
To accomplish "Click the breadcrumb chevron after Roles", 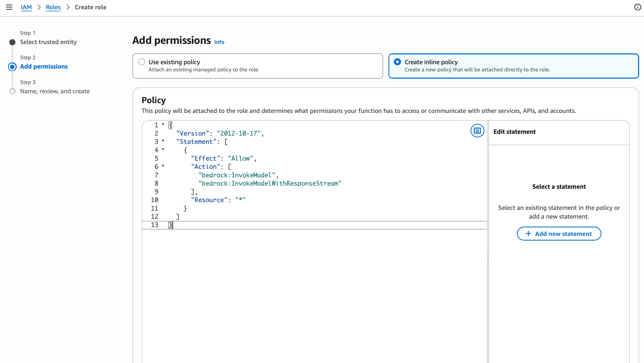I will click(68, 7).
